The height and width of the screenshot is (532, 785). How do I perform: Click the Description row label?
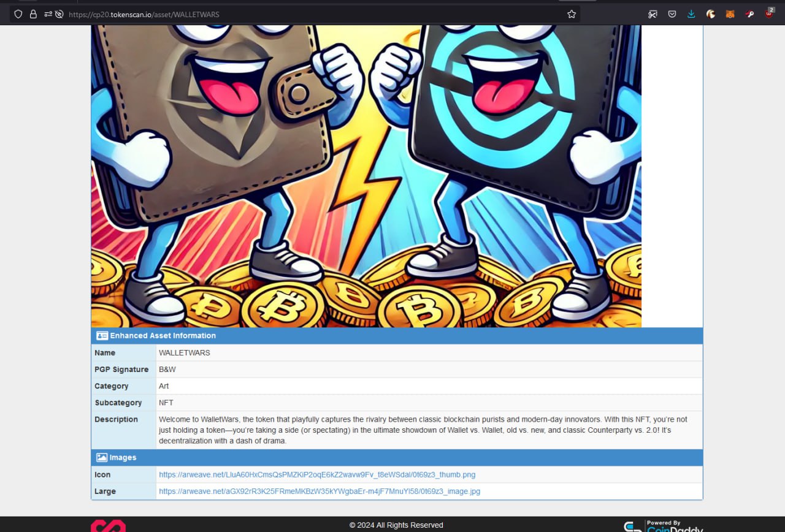coord(116,419)
